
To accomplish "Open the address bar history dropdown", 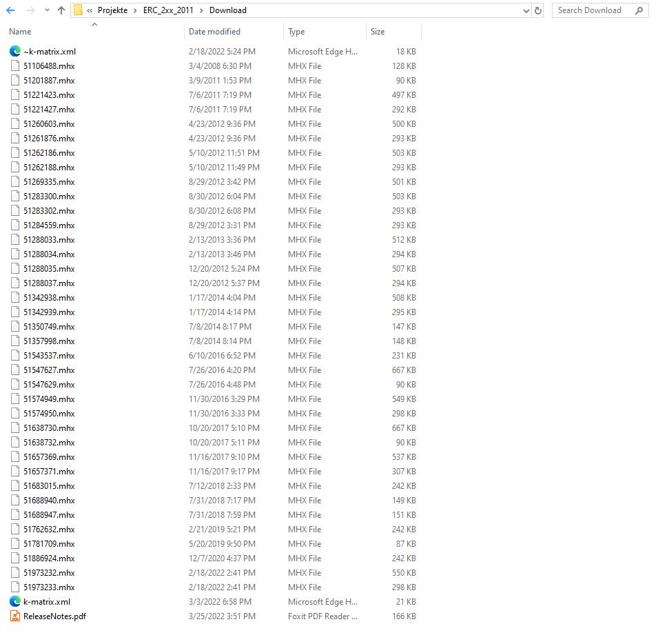I will point(526,10).
